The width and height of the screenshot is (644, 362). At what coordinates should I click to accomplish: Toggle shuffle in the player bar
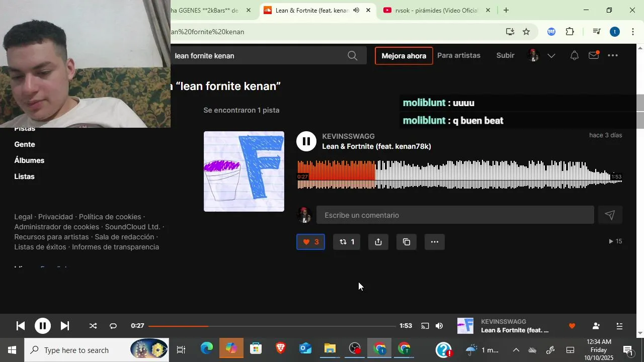click(93, 326)
